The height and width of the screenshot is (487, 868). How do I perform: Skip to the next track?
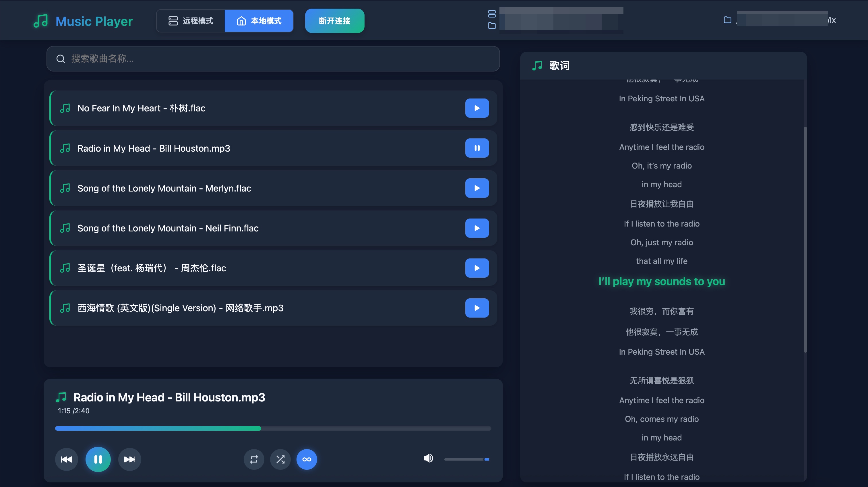pyautogui.click(x=130, y=459)
